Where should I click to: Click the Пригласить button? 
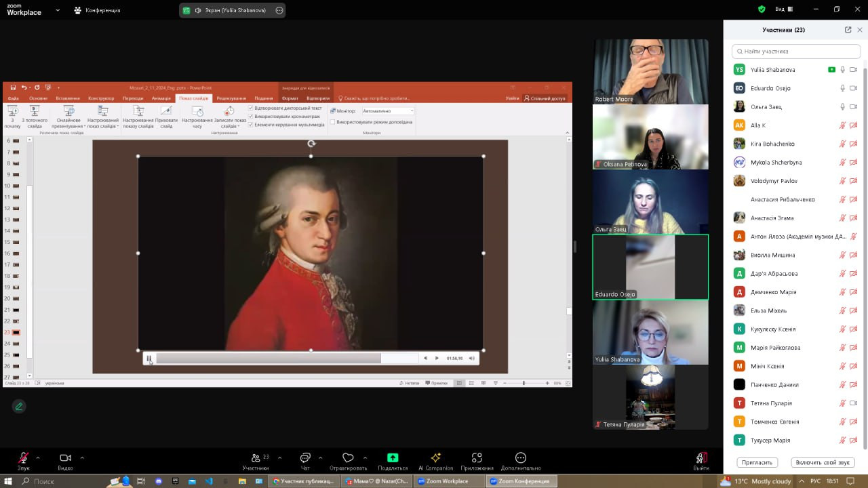(757, 462)
